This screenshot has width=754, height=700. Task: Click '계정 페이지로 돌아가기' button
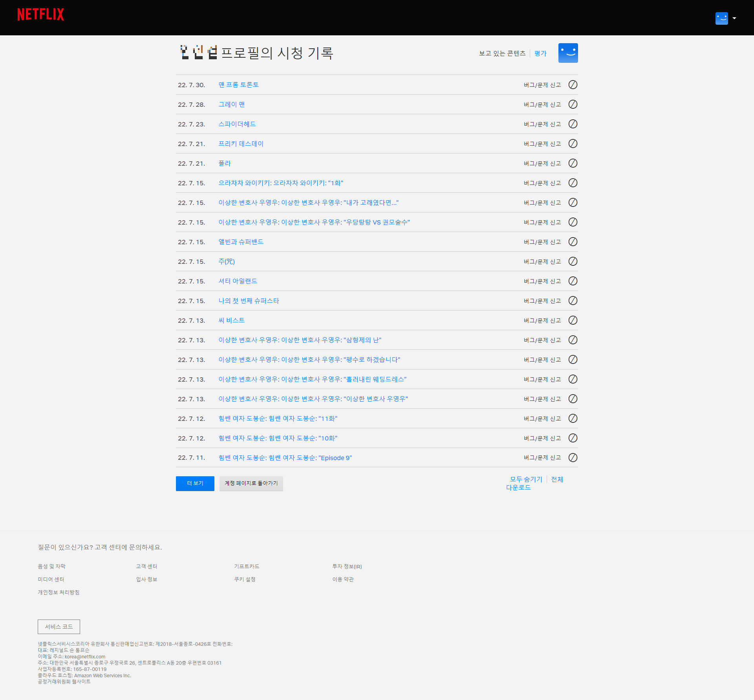coord(251,483)
